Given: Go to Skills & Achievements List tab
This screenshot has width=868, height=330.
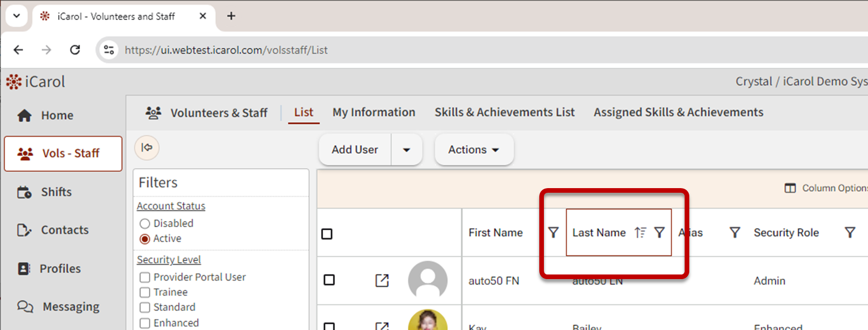Looking at the screenshot, I should 504,112.
